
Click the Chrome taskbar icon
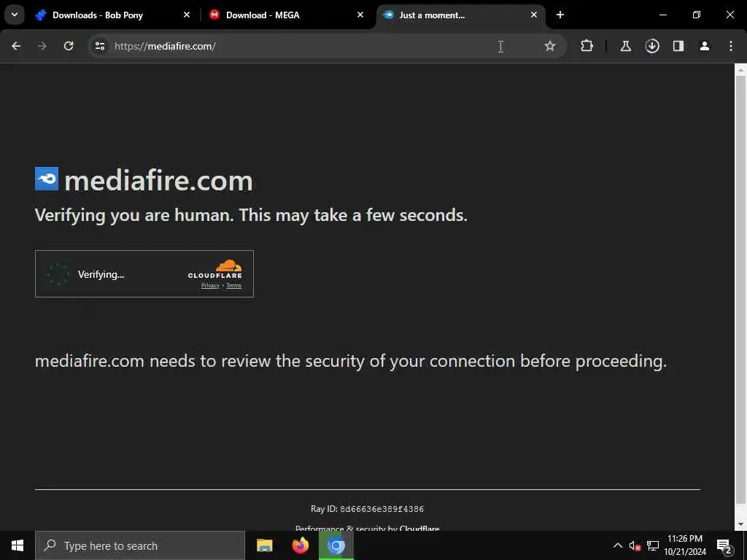point(336,545)
